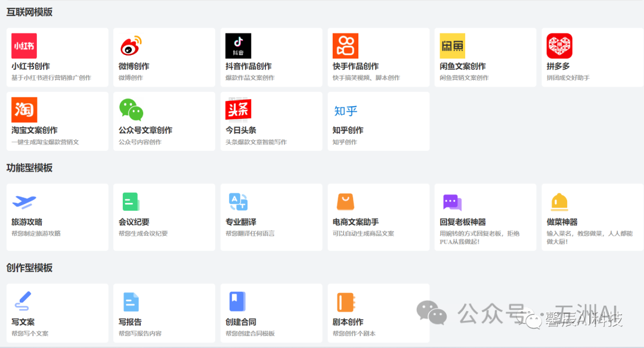Click the green WeChat 公众号 icon
This screenshot has width=644, height=348.
pos(131,110)
